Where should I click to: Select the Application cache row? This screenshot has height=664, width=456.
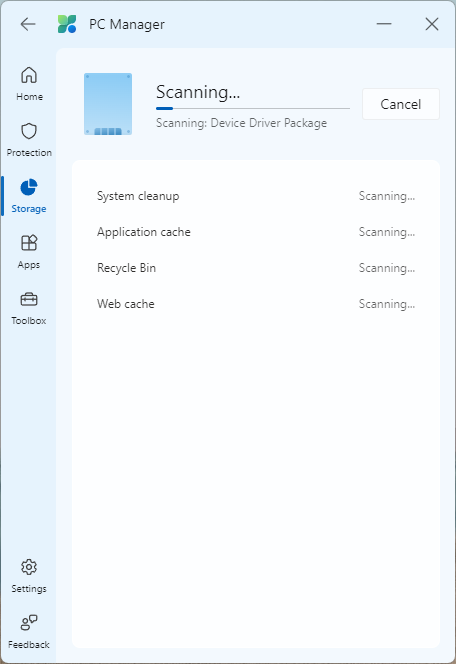pos(256,232)
